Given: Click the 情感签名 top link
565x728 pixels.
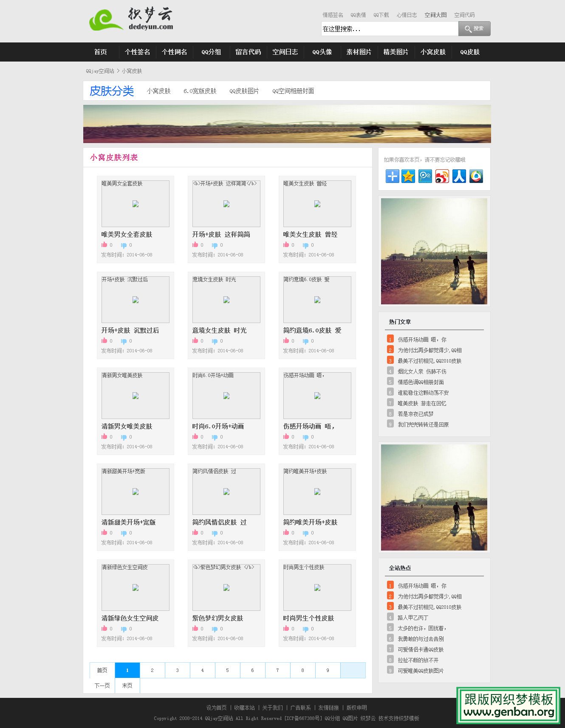Looking at the screenshot, I should coord(333,15).
